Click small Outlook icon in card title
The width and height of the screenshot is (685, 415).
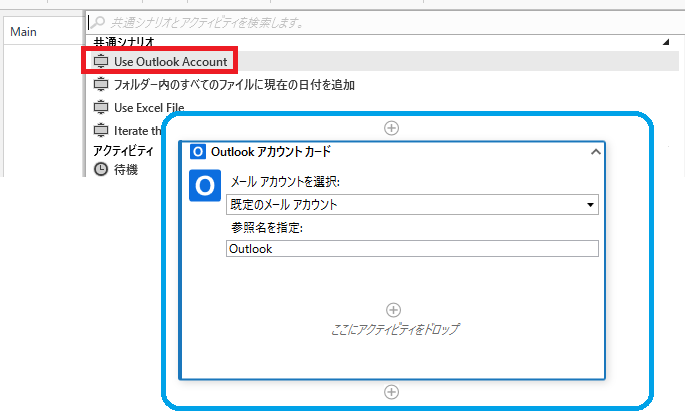197,152
